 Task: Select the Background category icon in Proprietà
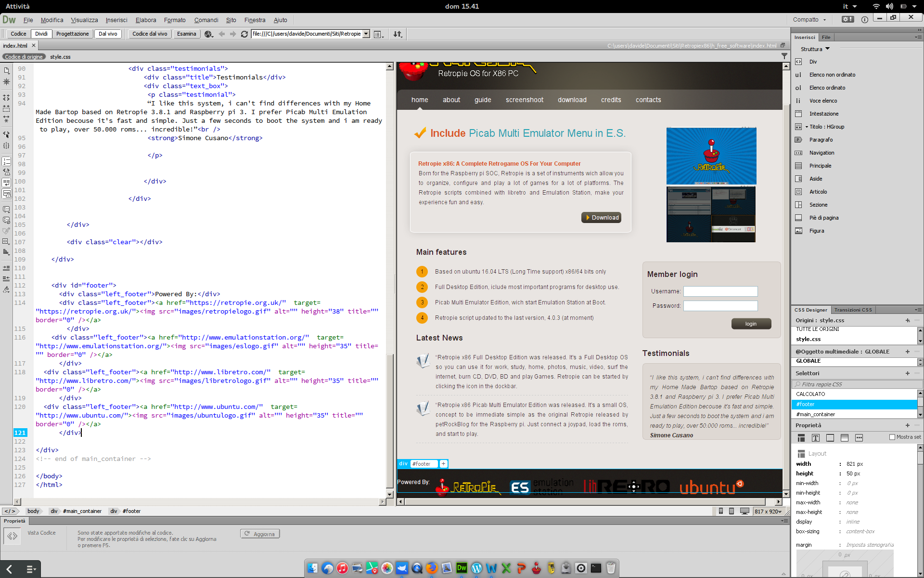(845, 438)
